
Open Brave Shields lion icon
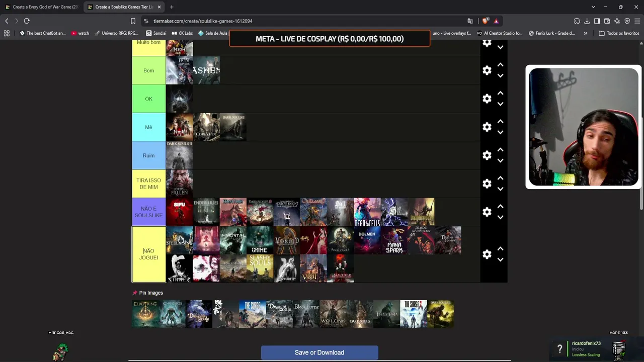coord(485,21)
